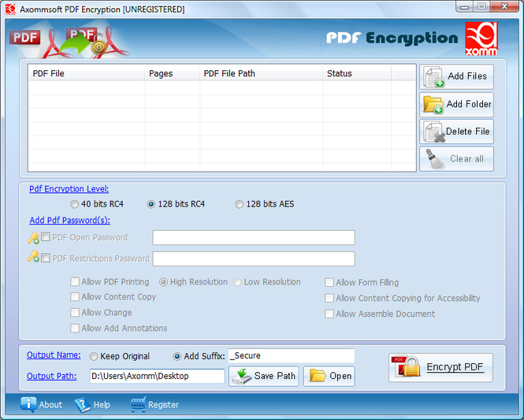Click the Output Name link
The height and width of the screenshot is (420, 524).
[54, 355]
